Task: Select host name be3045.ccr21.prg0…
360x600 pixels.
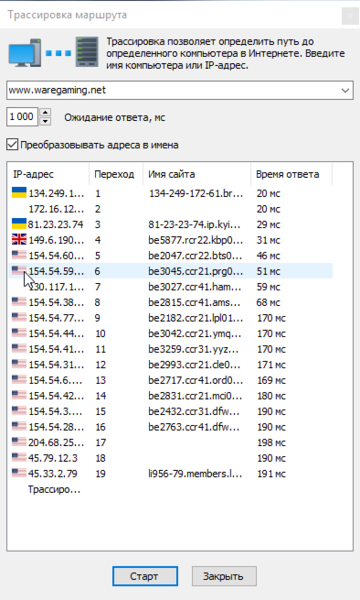Action: point(195,271)
